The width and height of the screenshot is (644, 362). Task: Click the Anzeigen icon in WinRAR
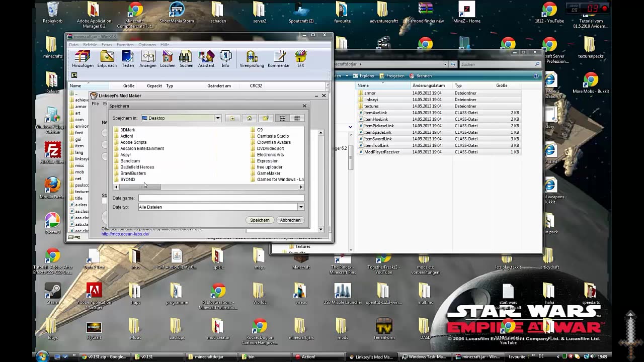(148, 59)
